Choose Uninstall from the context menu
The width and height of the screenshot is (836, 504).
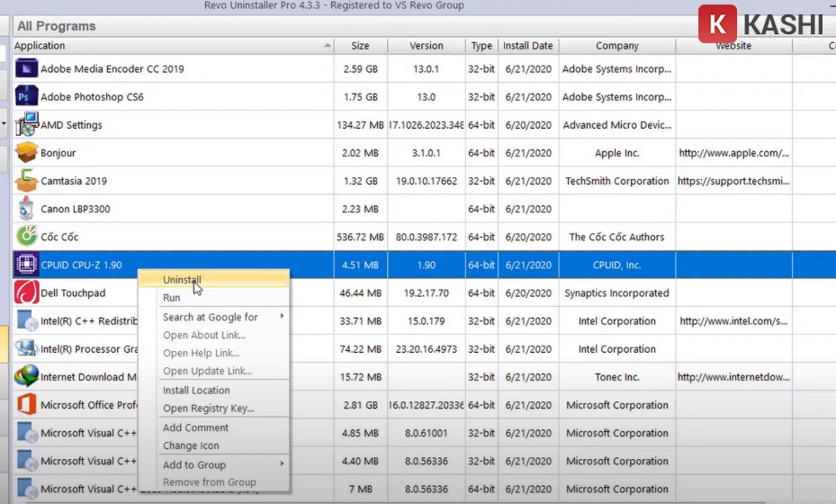click(x=183, y=280)
